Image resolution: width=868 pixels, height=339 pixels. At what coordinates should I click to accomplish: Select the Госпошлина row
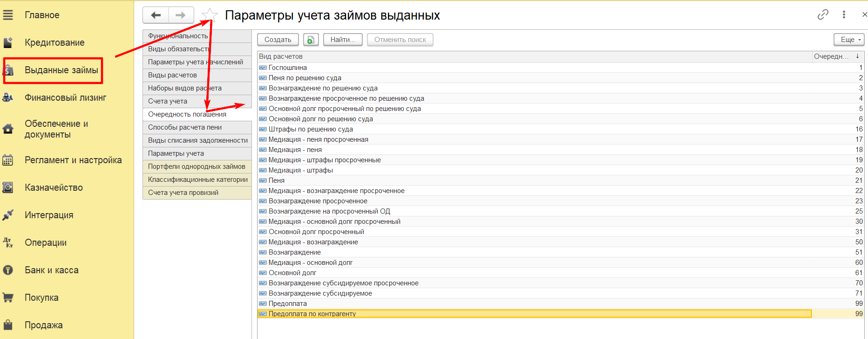click(561, 68)
